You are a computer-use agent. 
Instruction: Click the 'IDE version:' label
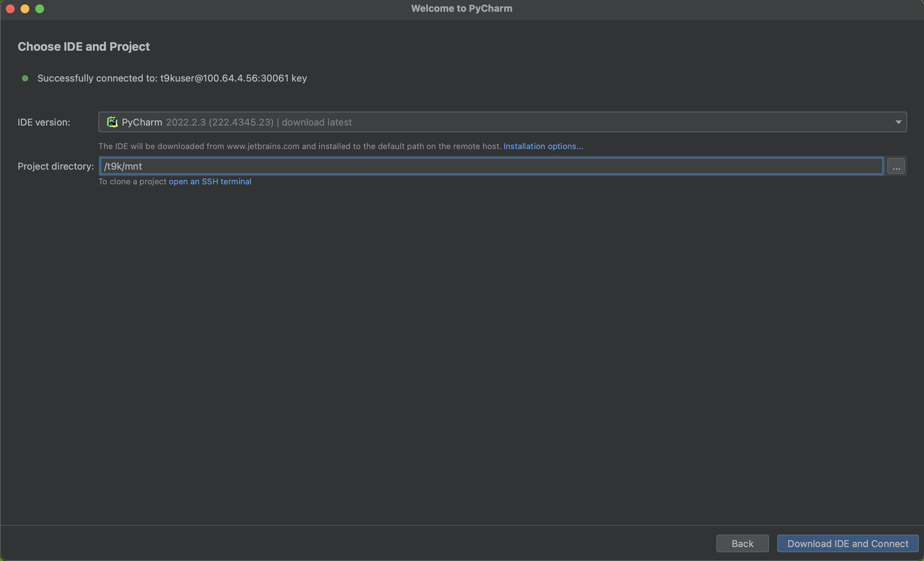click(x=44, y=122)
